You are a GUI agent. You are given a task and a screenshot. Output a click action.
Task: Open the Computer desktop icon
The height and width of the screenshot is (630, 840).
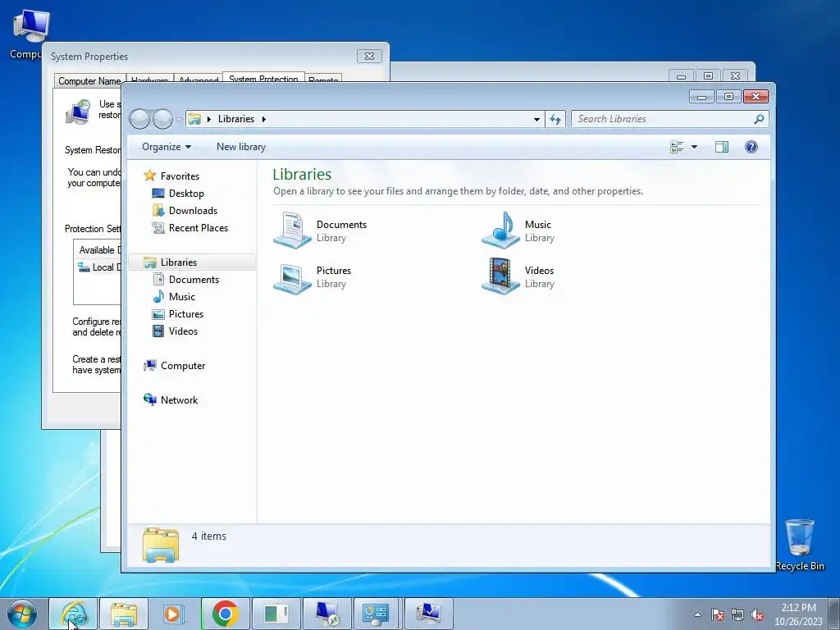[x=30, y=34]
